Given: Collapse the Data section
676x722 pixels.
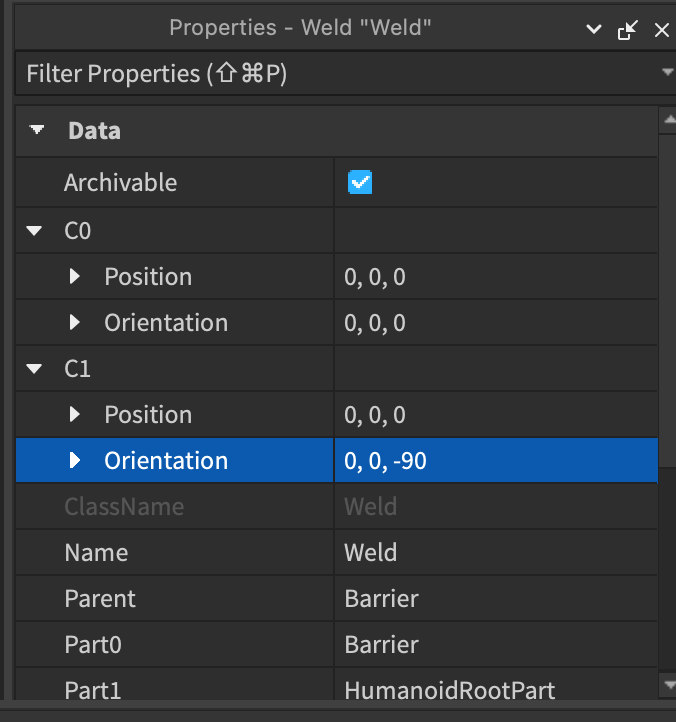Looking at the screenshot, I should coord(37,130).
